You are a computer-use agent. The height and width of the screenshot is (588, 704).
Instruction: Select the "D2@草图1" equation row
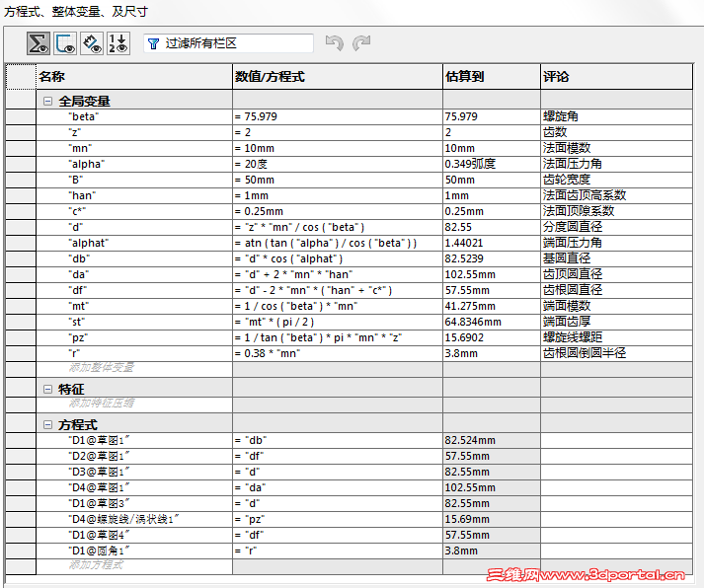click(134, 456)
